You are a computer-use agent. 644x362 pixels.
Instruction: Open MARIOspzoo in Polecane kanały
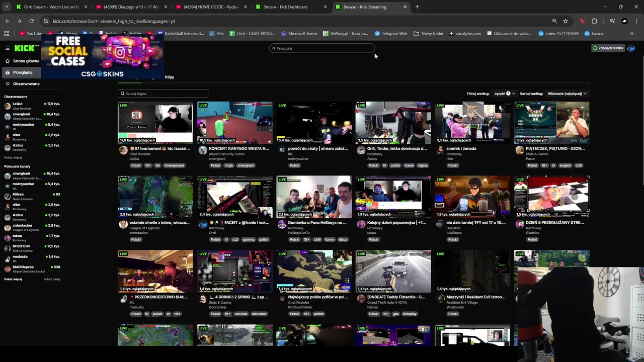pyautogui.click(x=32, y=269)
